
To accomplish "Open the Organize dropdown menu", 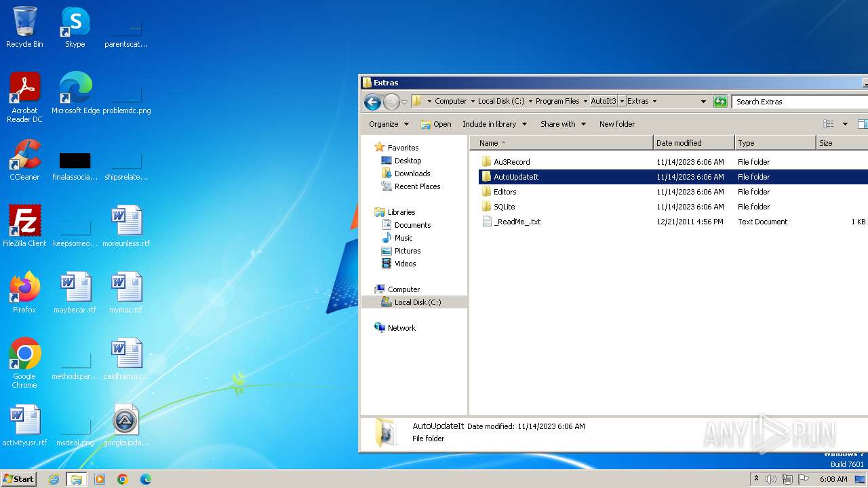I will [389, 124].
